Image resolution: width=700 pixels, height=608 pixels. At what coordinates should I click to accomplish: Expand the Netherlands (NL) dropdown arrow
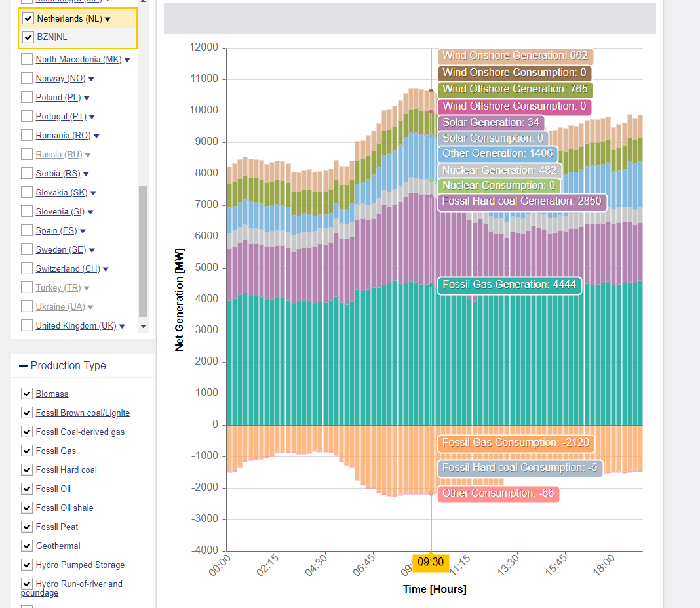coord(107,19)
